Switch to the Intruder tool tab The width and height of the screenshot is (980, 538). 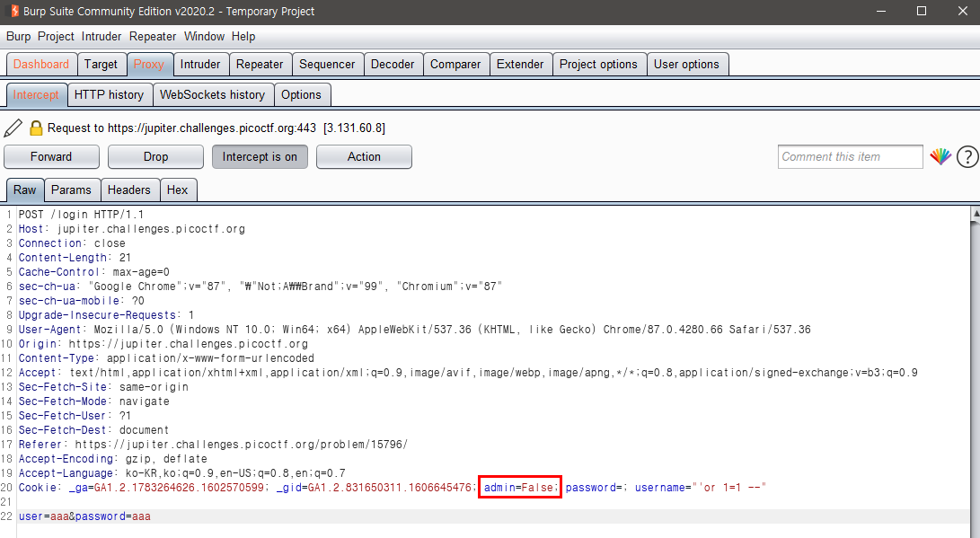(200, 65)
